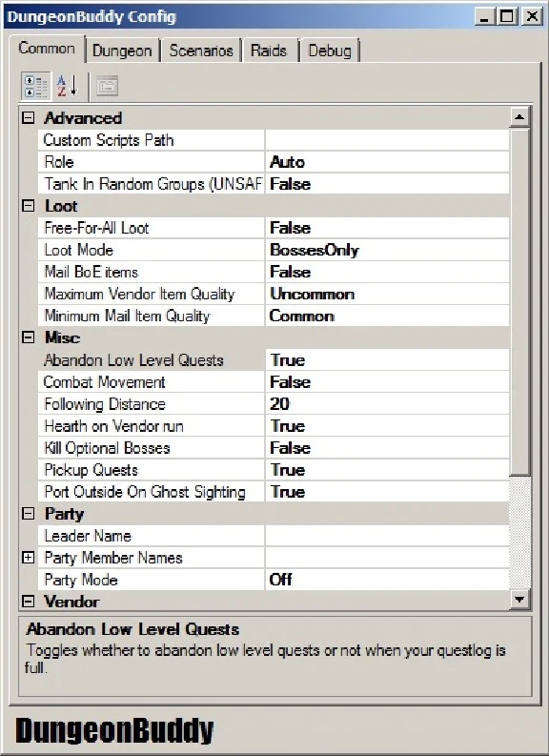
Task: Click the Leader Name value field
Action: coord(387,536)
